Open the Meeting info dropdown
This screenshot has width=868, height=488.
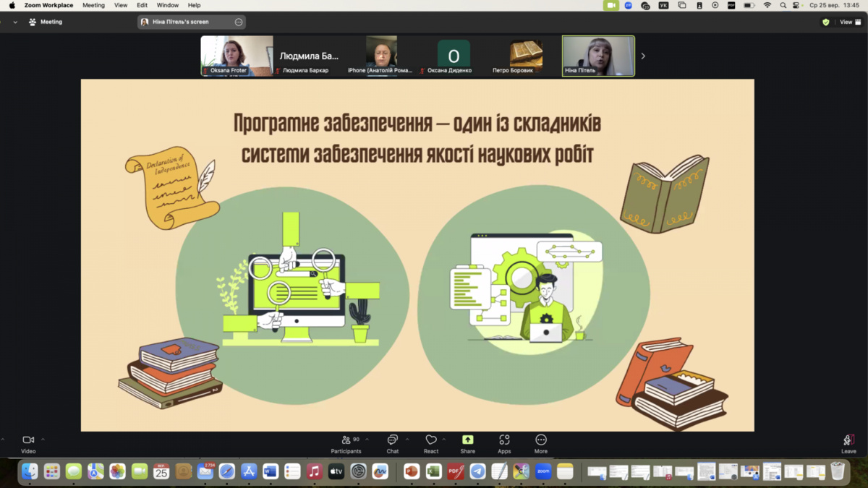coord(15,22)
